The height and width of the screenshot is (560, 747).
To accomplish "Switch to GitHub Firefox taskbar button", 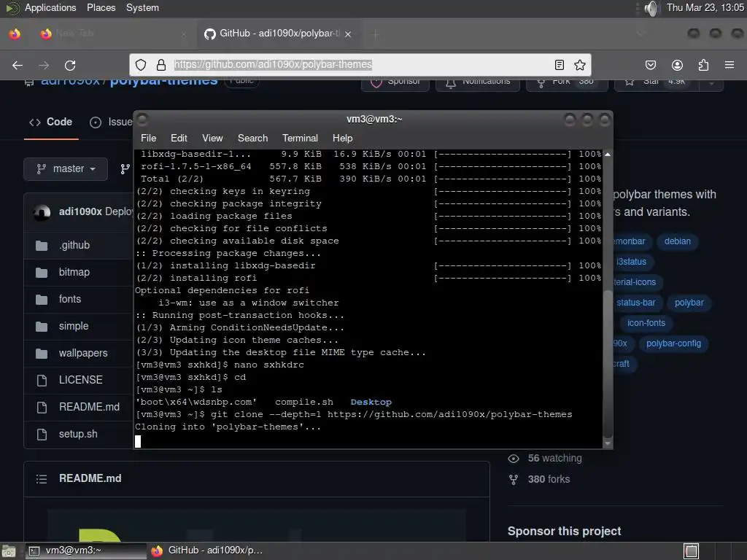I will pyautogui.click(x=208, y=551).
